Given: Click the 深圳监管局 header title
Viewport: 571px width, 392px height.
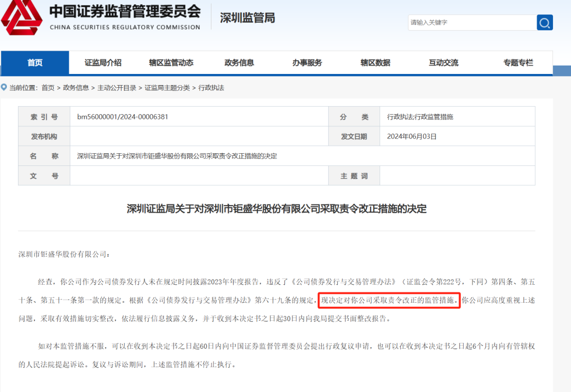Looking at the screenshot, I should click(x=247, y=17).
